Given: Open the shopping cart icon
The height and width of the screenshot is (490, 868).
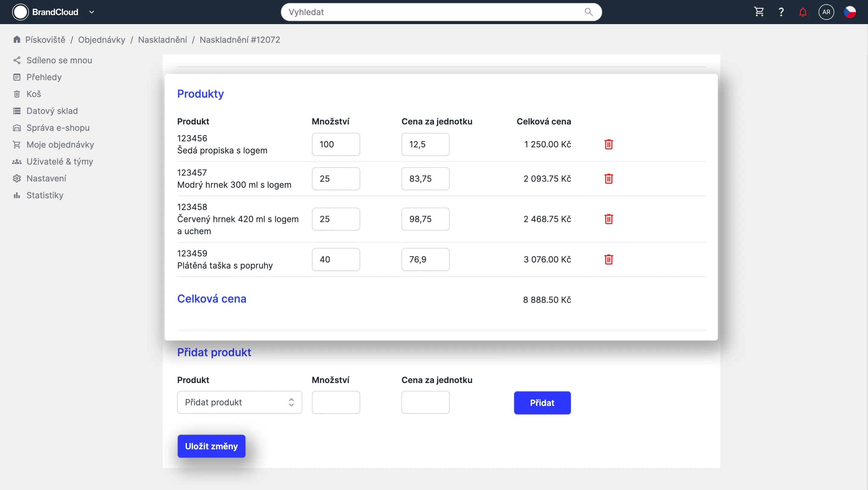Looking at the screenshot, I should click(x=759, y=12).
